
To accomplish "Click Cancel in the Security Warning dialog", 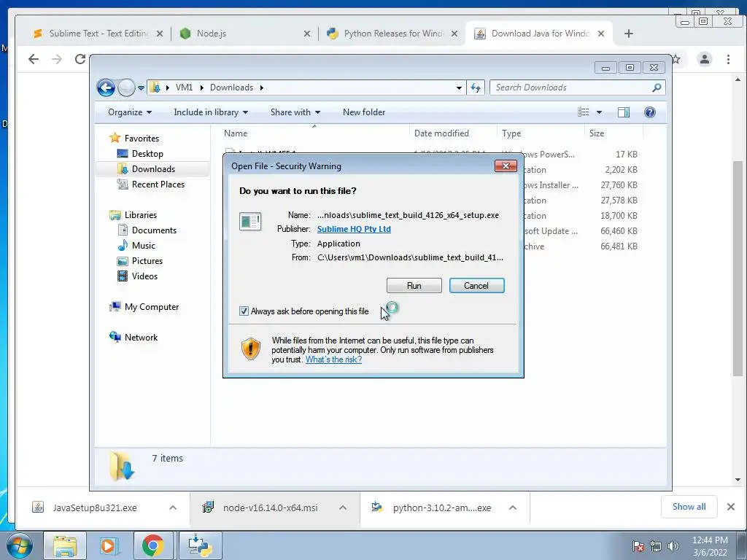I will click(476, 286).
